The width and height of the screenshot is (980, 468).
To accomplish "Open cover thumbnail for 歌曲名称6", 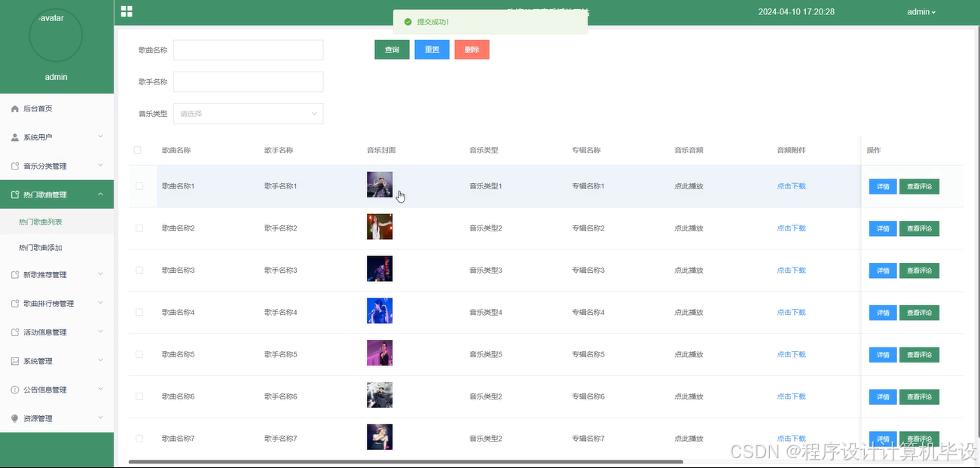I will coord(380,395).
